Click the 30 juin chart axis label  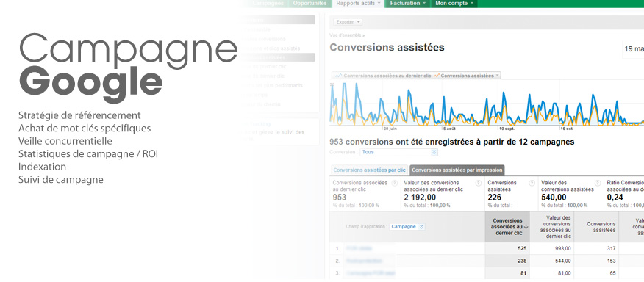390,128
